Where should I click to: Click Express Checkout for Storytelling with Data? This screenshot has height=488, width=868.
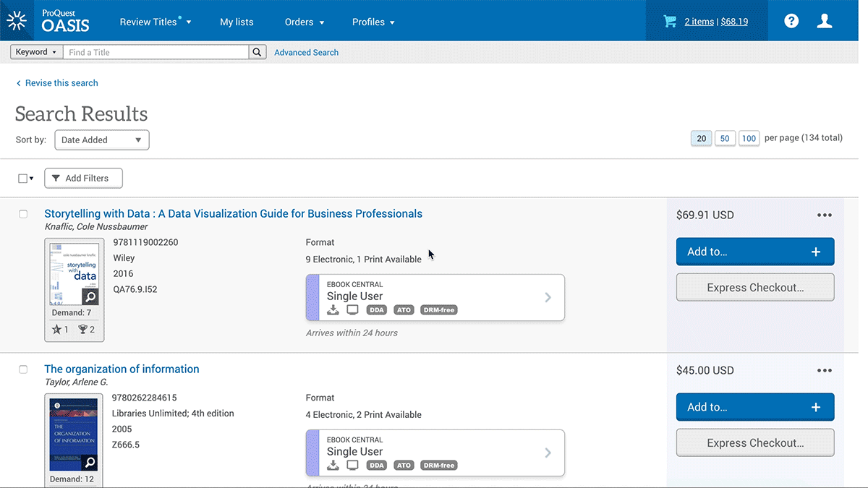click(x=755, y=287)
